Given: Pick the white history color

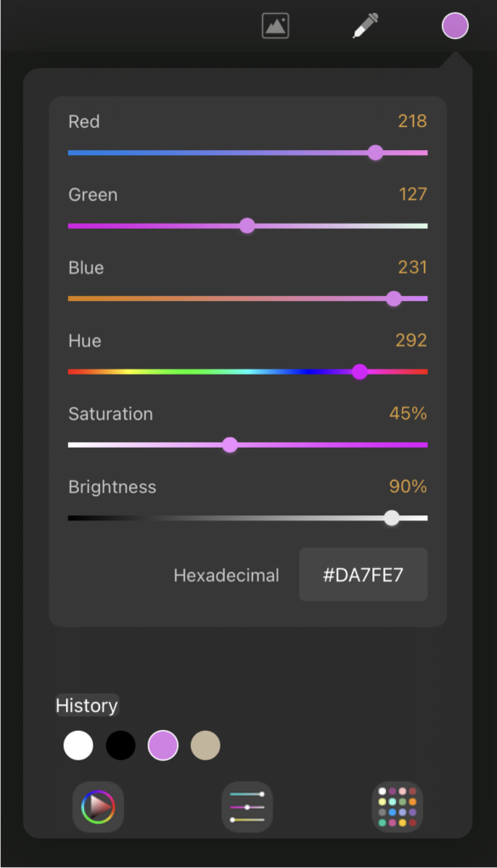Looking at the screenshot, I should click(x=78, y=745).
